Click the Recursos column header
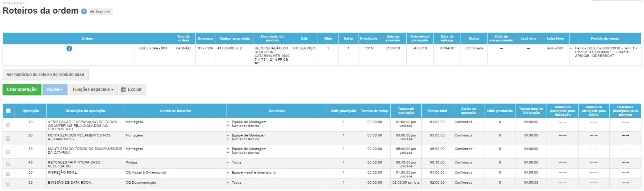 277,111
